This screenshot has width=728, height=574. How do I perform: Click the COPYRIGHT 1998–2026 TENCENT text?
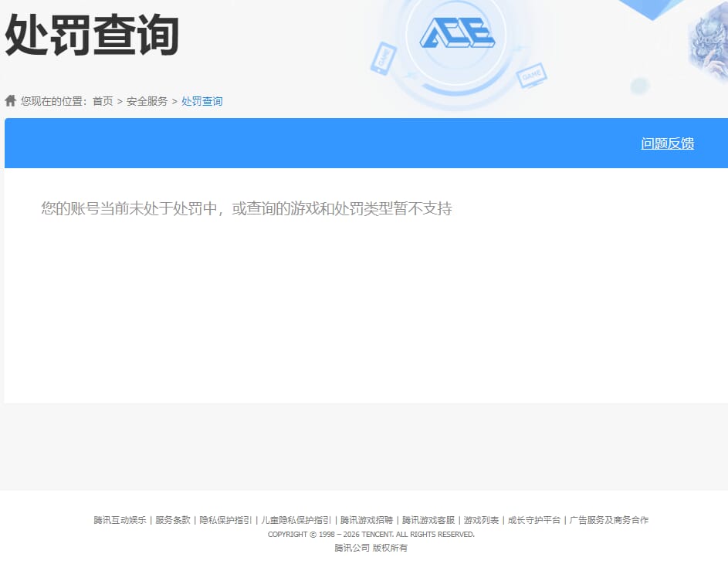(x=371, y=535)
